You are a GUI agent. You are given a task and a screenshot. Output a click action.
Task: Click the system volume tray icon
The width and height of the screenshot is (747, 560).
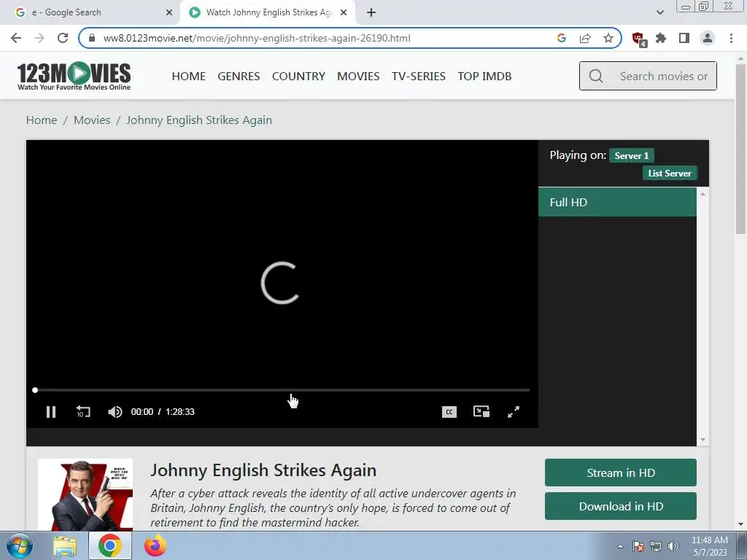point(673,546)
